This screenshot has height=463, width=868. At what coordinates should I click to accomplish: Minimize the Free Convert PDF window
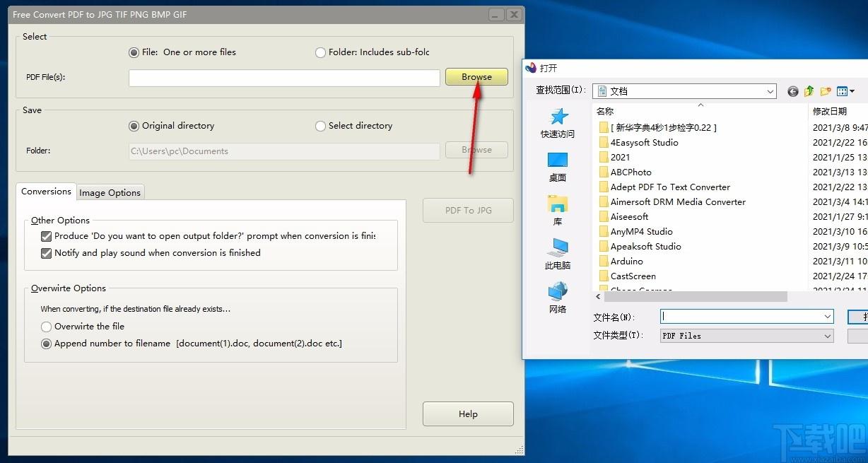496,15
